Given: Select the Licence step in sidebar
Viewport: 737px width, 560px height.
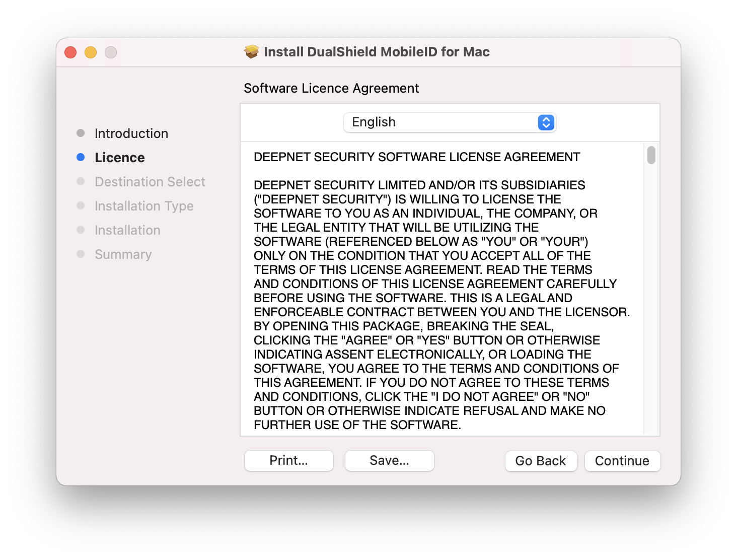Looking at the screenshot, I should coord(120,158).
